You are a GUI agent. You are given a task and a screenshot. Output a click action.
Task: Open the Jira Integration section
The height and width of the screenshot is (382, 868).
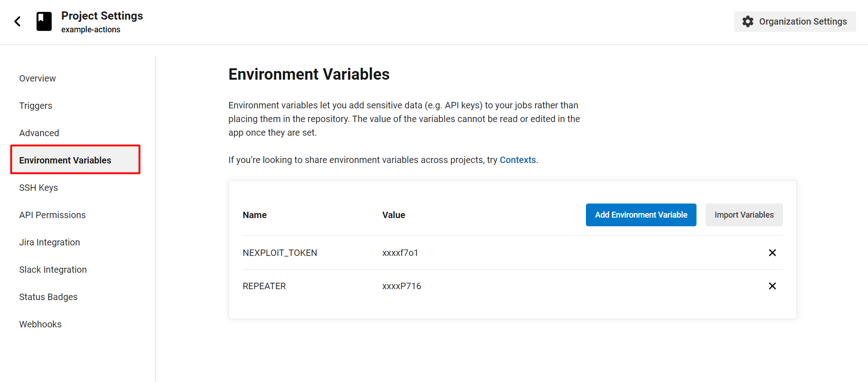tap(50, 242)
